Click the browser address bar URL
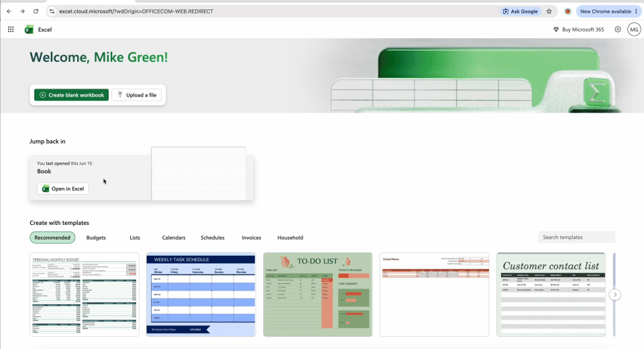 pyautogui.click(x=136, y=11)
